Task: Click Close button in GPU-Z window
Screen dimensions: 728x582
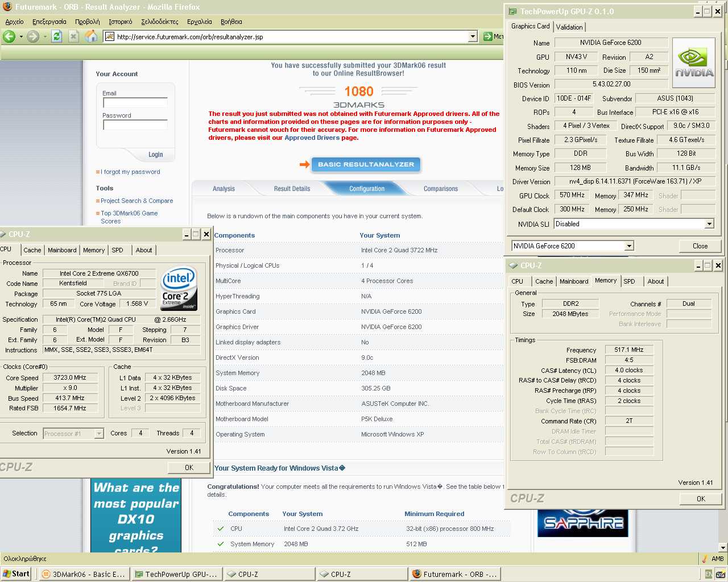Action: coord(700,246)
